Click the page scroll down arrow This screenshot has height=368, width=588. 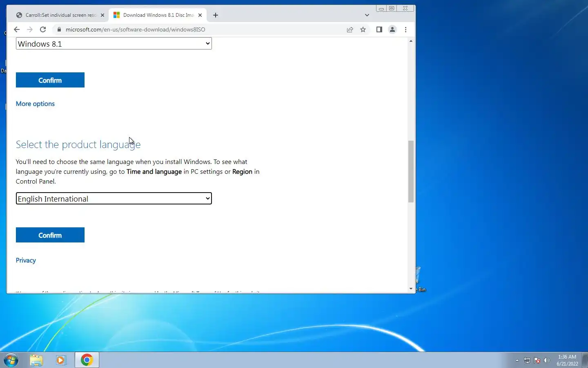click(411, 289)
